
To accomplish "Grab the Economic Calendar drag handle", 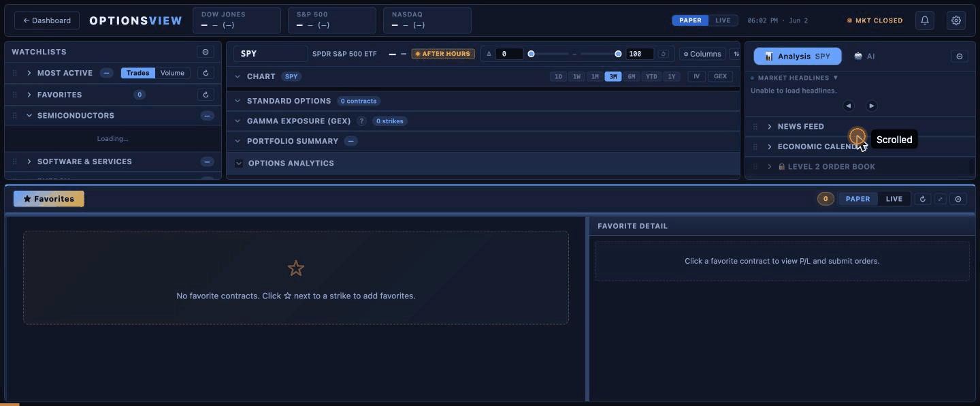I will [x=755, y=146].
